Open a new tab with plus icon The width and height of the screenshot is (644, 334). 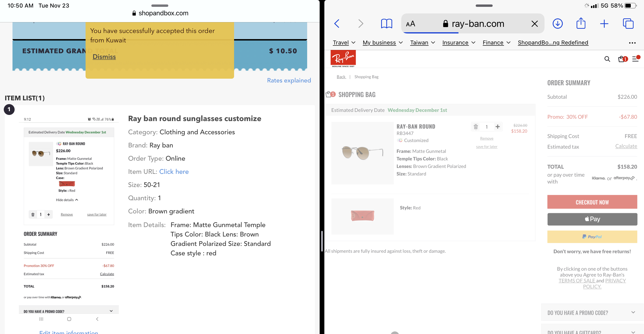pos(604,24)
